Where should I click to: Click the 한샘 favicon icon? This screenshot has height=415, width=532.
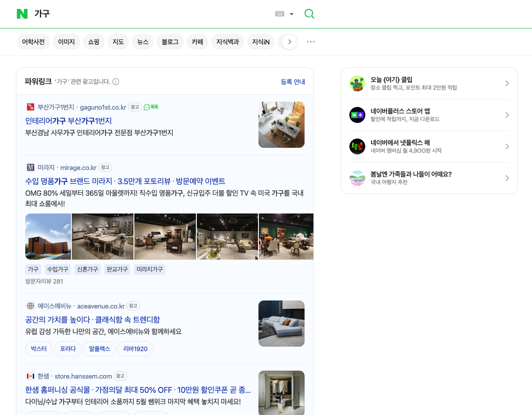31,376
